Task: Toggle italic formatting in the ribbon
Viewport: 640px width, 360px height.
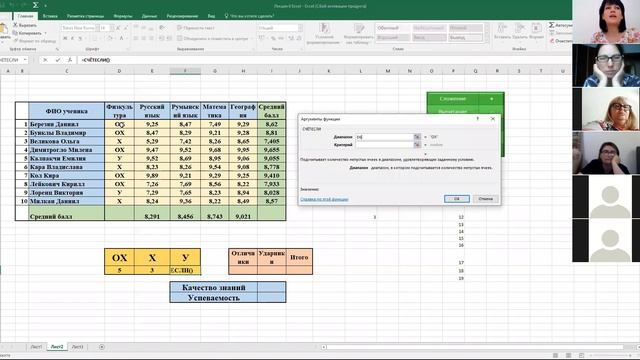Action: 72,38
